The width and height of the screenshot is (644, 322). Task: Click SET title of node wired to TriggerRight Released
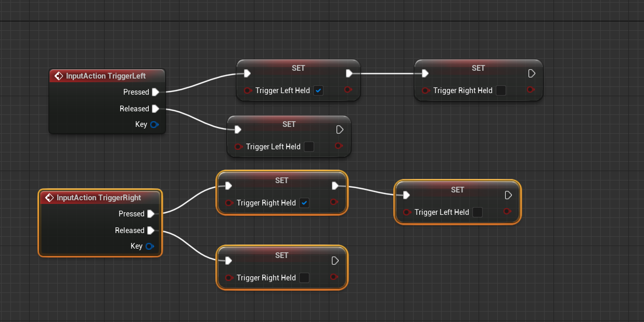(x=282, y=255)
